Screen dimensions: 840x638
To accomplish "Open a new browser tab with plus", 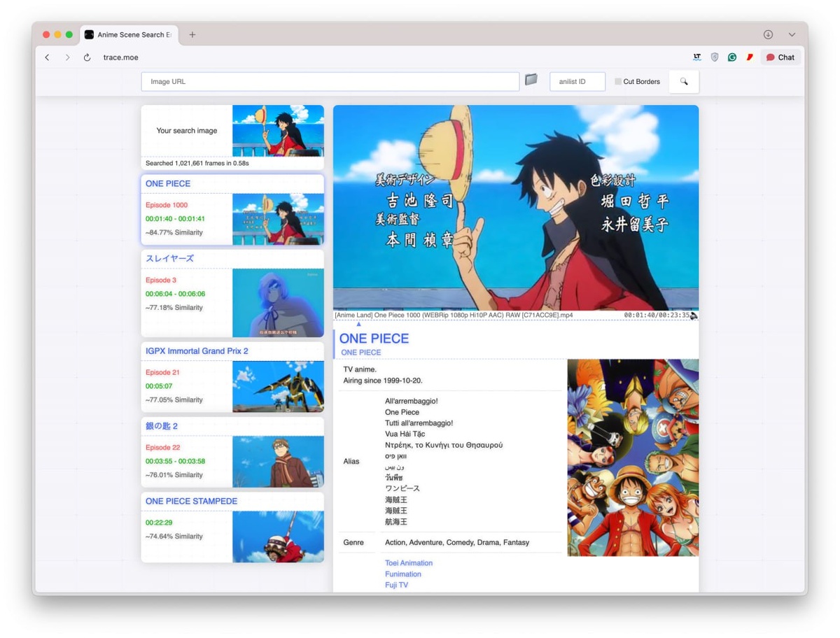I will [x=192, y=34].
